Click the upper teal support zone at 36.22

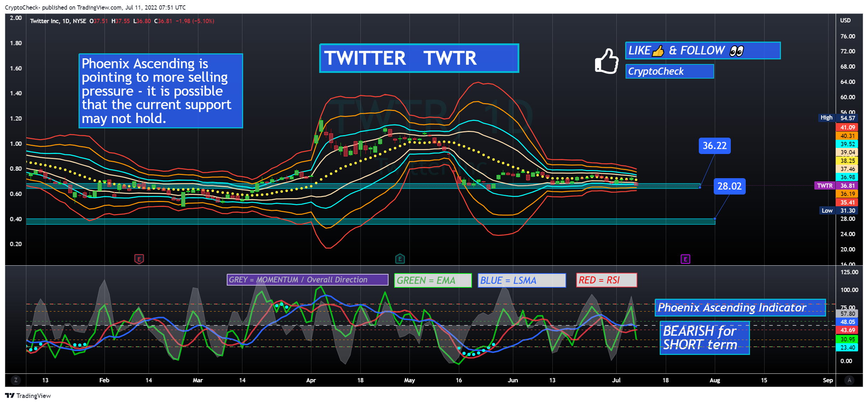click(x=363, y=186)
